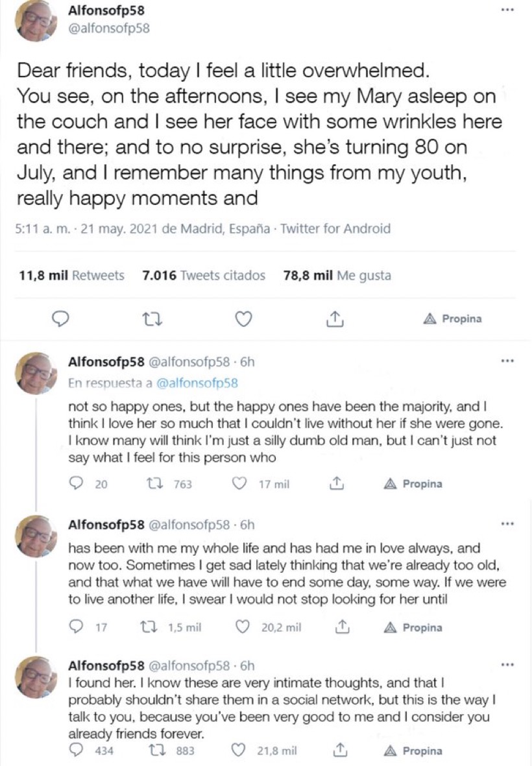The height and width of the screenshot is (766, 532).
Task: Retweet the main tweet via its retweet icon
Action: click(151, 319)
